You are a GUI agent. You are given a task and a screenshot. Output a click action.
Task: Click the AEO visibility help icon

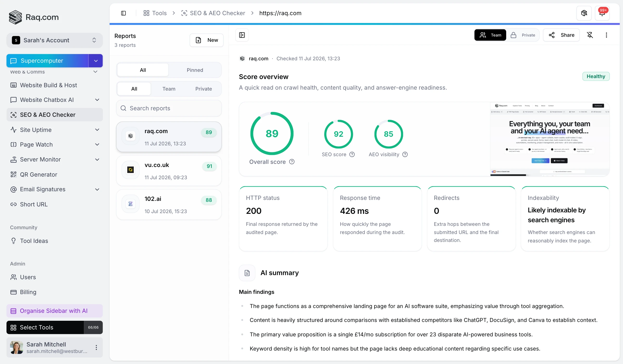pos(405,154)
